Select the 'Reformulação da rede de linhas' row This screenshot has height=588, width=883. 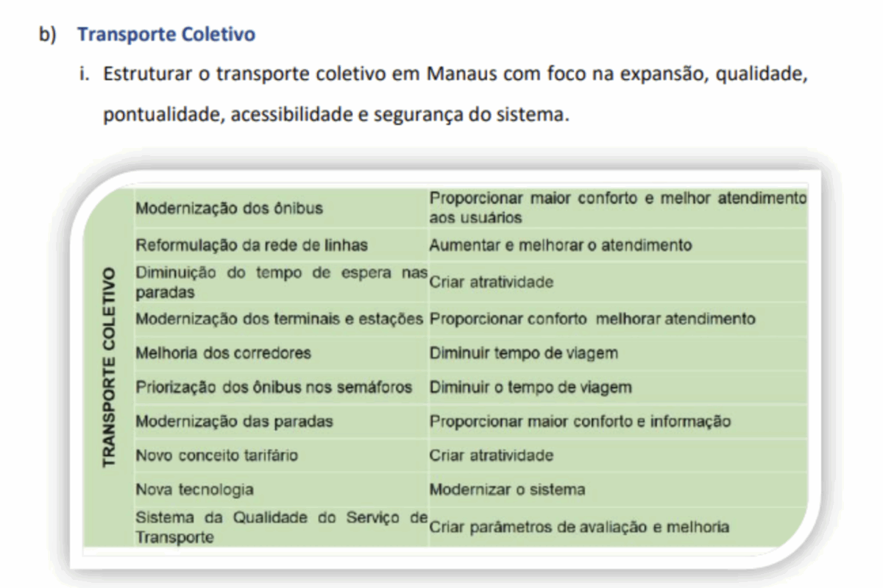pos(470,245)
